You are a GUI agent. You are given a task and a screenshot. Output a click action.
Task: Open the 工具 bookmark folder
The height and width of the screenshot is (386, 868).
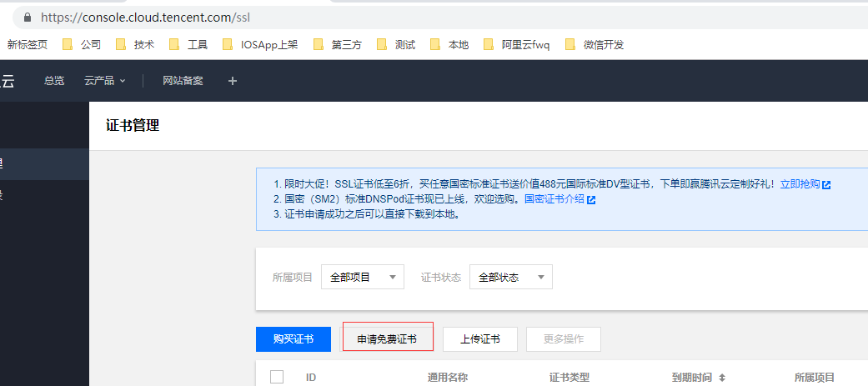[188, 45]
